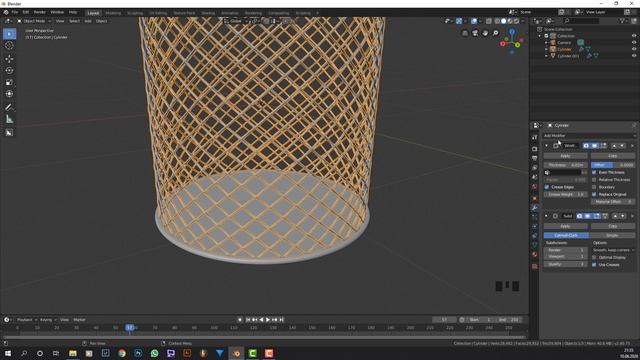The width and height of the screenshot is (640, 360).
Task: Open the Active Tool properties tab icon
Action: click(535, 138)
